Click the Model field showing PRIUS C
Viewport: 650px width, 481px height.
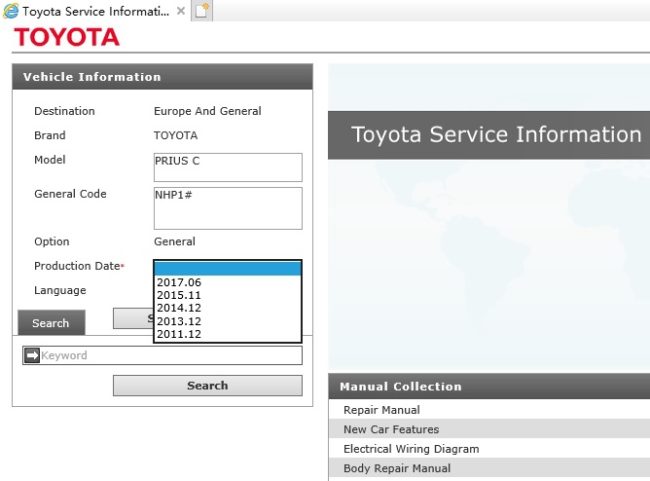(x=227, y=167)
